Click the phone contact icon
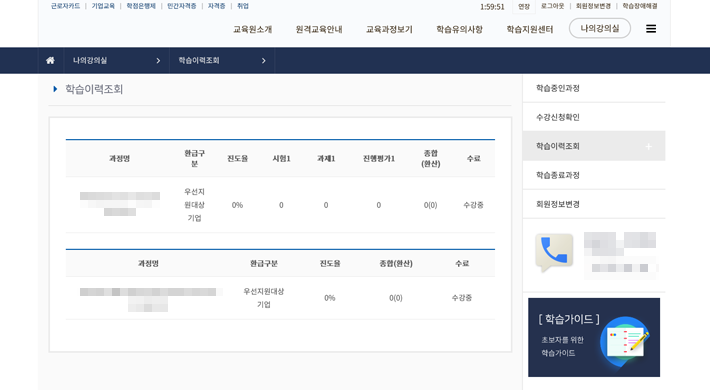 [x=554, y=251]
